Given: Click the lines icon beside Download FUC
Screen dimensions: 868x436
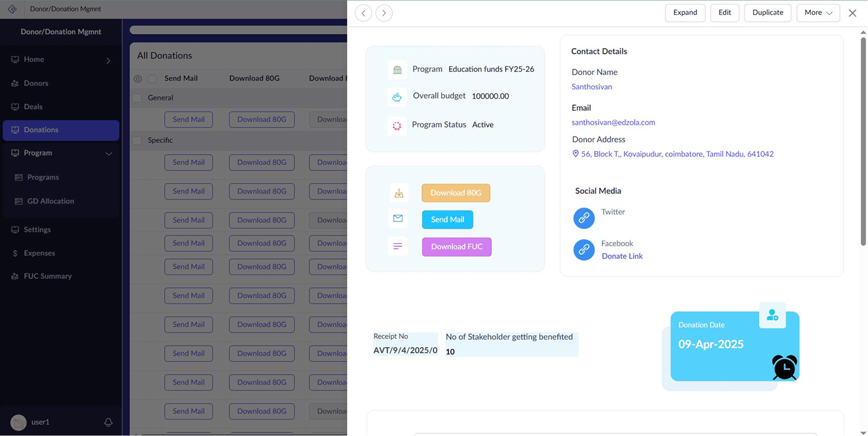Looking at the screenshot, I should click(x=398, y=246).
